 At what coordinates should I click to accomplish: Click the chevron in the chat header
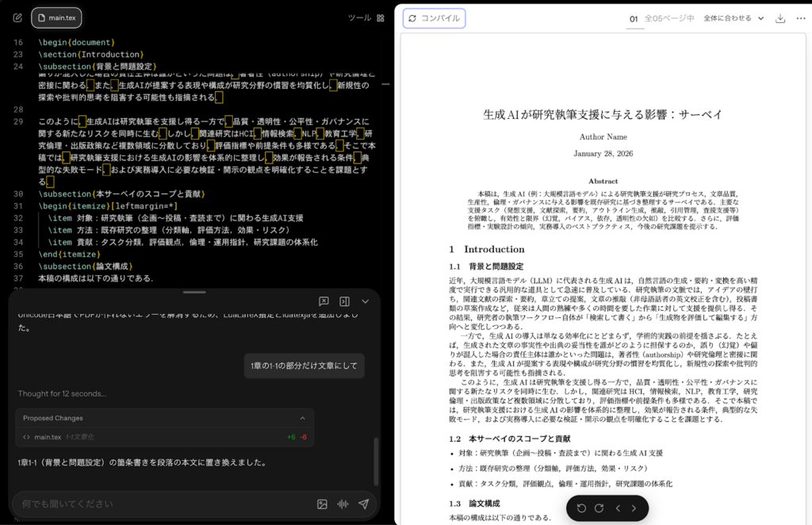click(365, 302)
